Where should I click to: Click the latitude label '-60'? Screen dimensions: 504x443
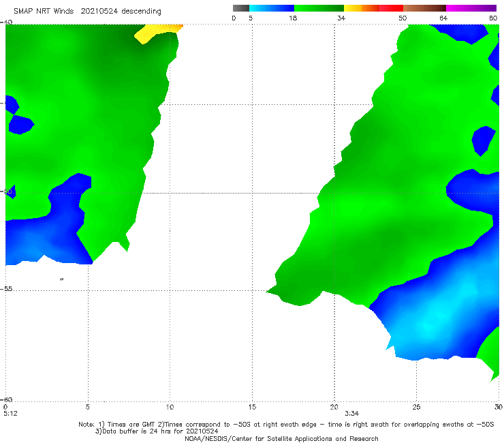(6, 399)
